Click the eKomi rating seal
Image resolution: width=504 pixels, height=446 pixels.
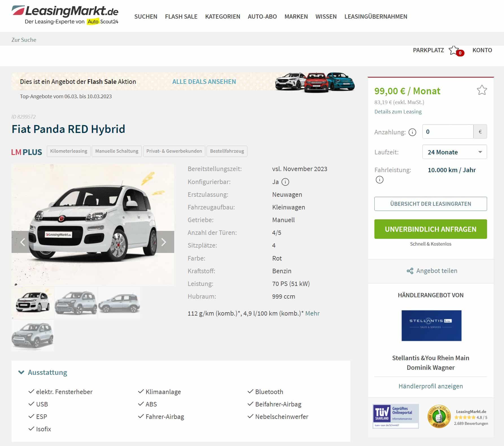pyautogui.click(x=439, y=416)
